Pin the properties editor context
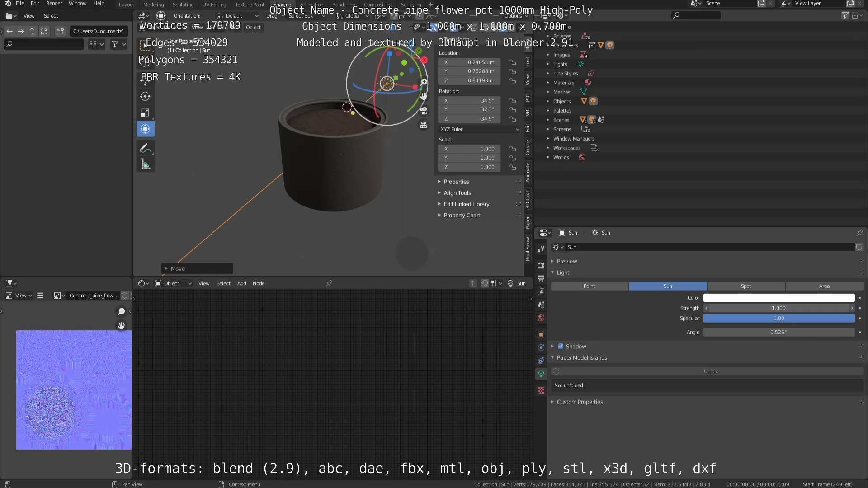868x488 pixels. coord(859,233)
